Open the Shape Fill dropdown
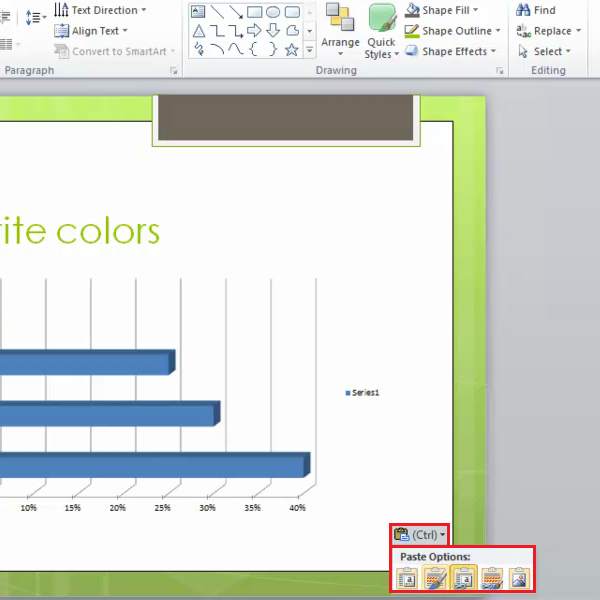Image resolution: width=600 pixels, height=600 pixels. click(x=442, y=10)
